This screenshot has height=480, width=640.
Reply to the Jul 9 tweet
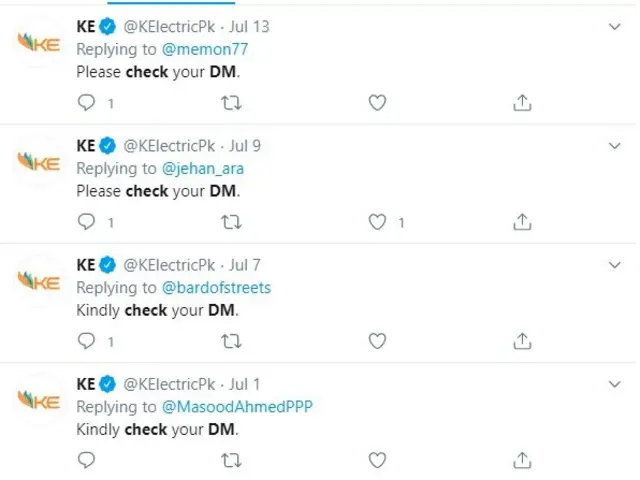point(87,222)
